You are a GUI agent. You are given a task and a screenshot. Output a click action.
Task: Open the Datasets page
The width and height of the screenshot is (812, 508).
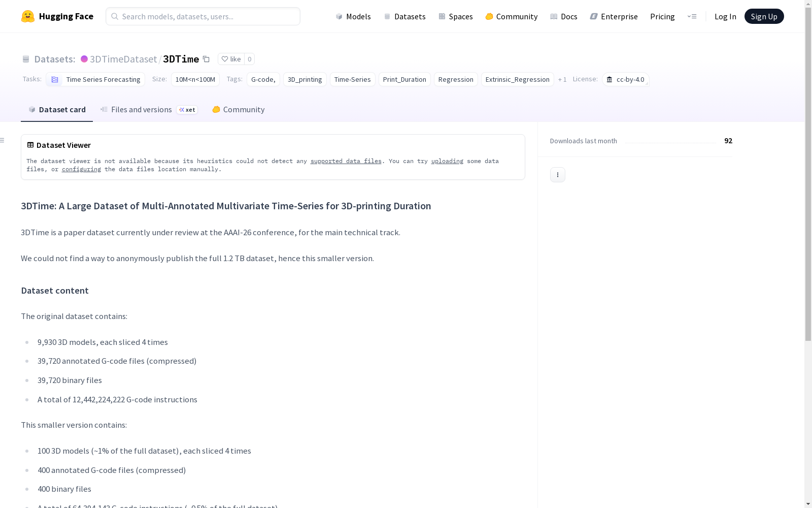pyautogui.click(x=404, y=16)
